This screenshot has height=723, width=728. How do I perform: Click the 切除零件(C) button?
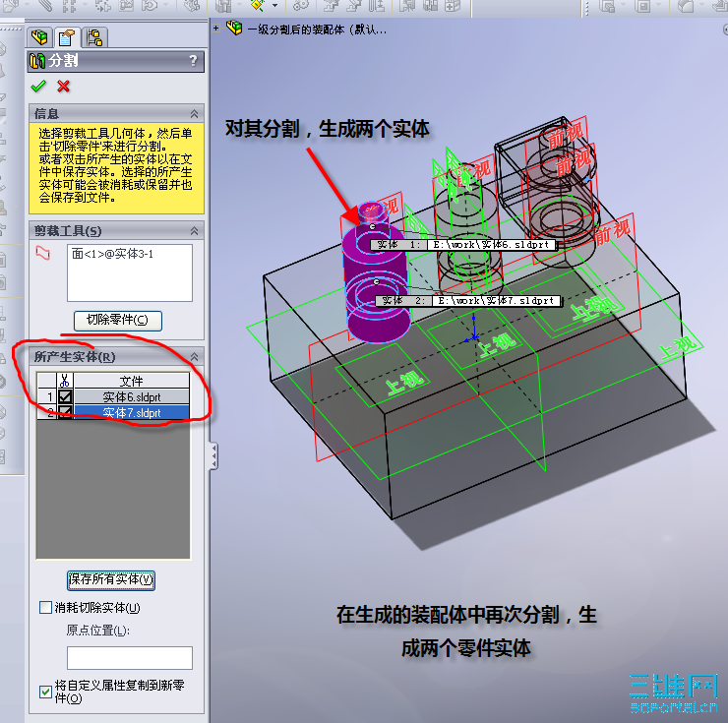point(117,320)
